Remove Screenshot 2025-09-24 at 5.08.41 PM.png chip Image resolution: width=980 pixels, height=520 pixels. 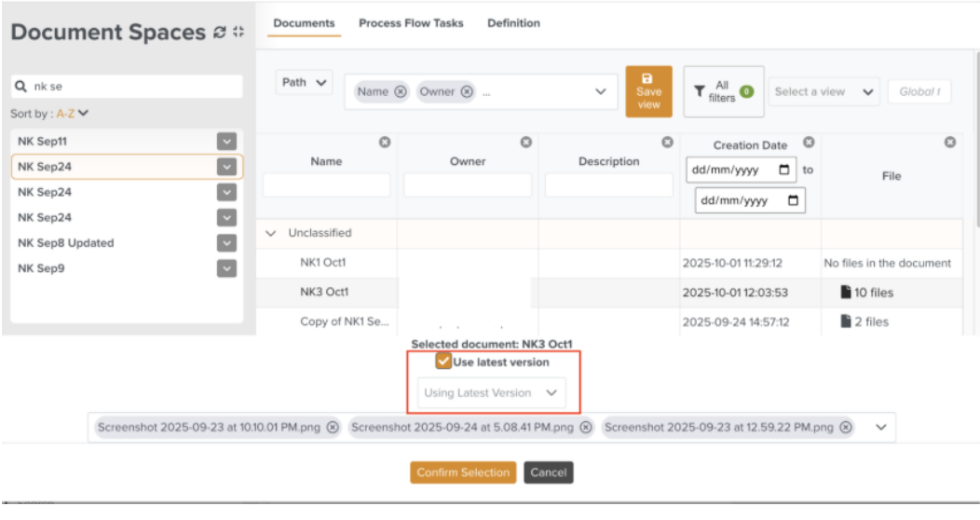click(x=585, y=428)
